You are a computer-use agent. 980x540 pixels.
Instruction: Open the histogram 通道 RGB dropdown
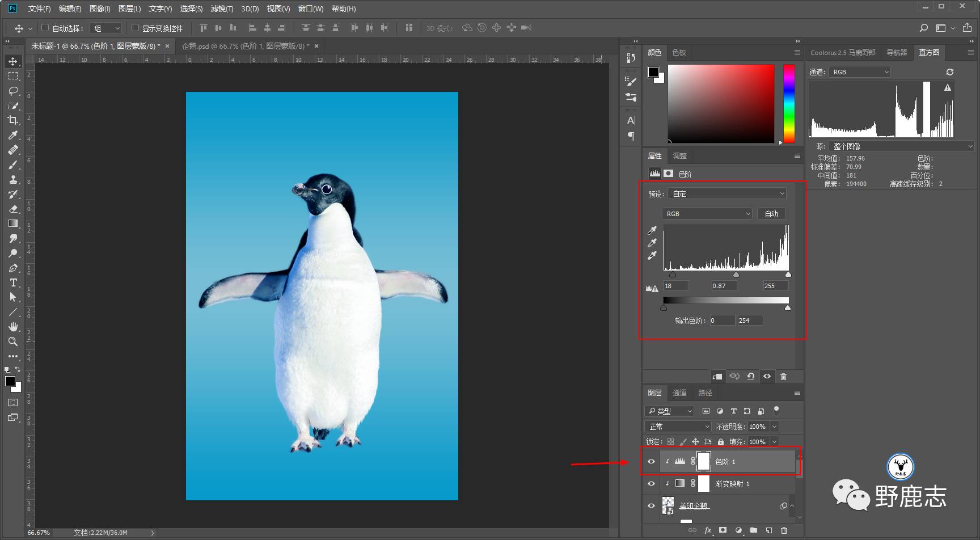point(859,72)
